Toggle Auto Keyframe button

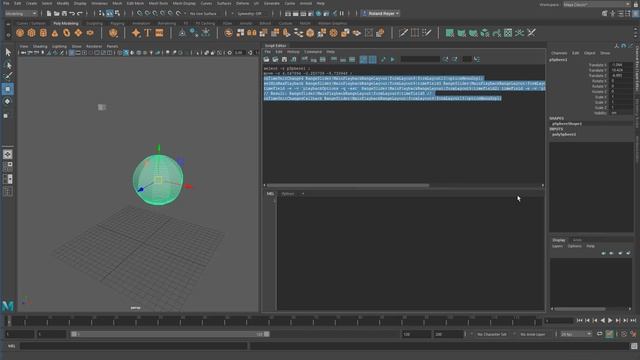click(609, 334)
